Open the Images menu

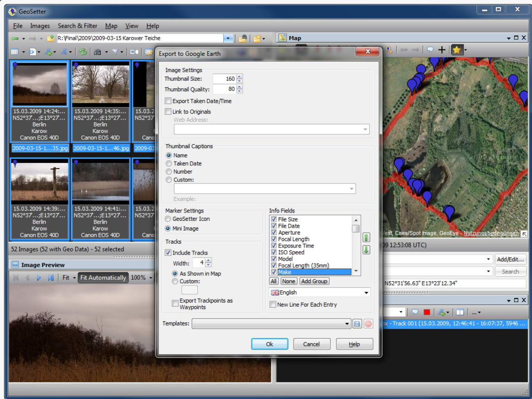[x=40, y=26]
